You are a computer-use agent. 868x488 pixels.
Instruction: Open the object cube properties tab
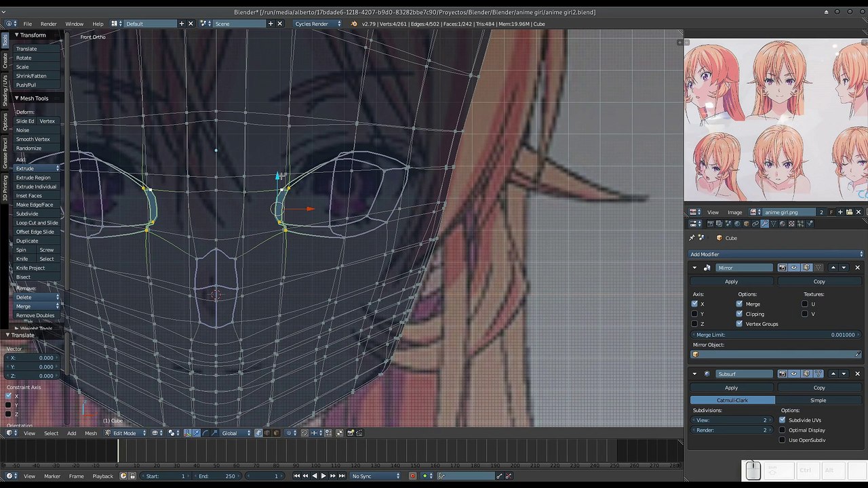coord(746,224)
